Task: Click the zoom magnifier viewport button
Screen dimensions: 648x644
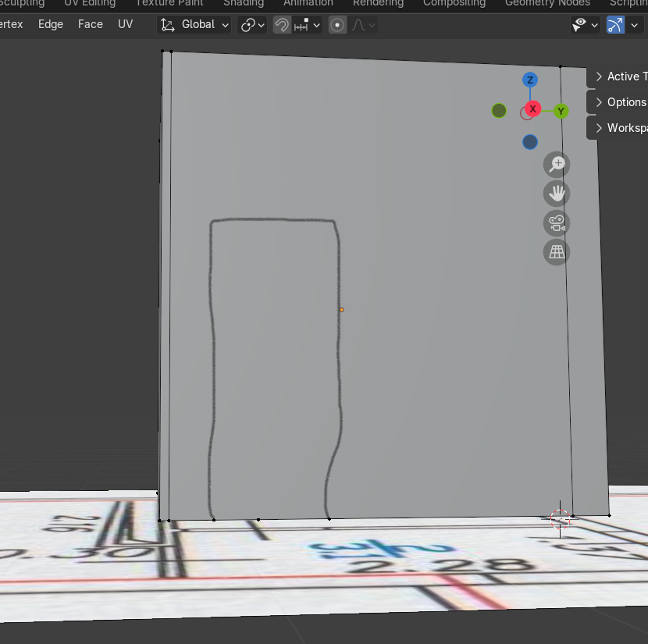Action: (557, 165)
